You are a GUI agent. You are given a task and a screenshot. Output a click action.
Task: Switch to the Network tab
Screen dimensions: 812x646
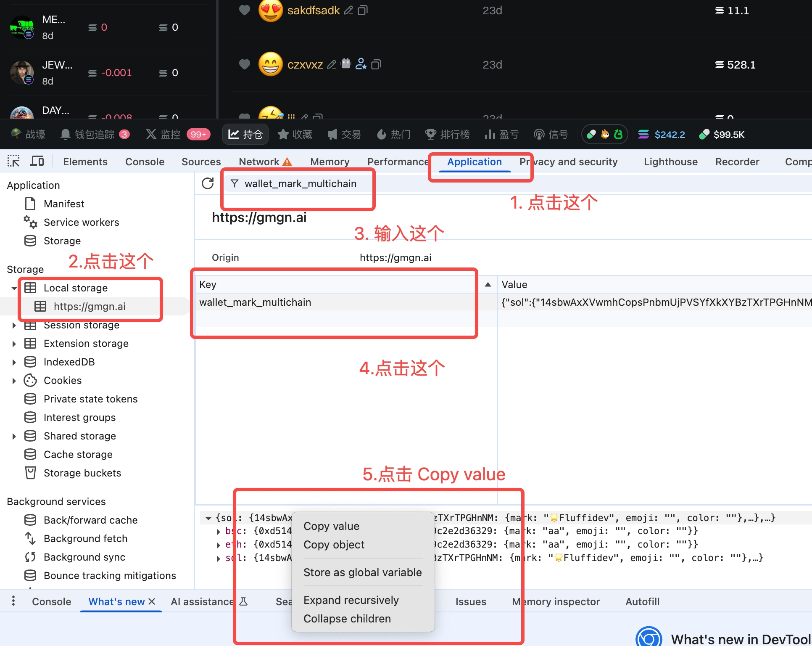pyautogui.click(x=258, y=162)
